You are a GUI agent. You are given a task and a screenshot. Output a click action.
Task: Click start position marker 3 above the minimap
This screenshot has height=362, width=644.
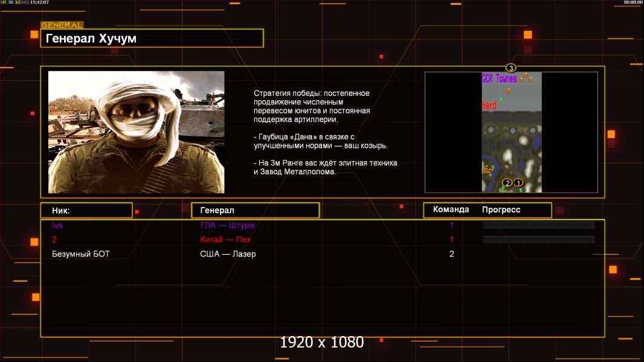click(511, 68)
